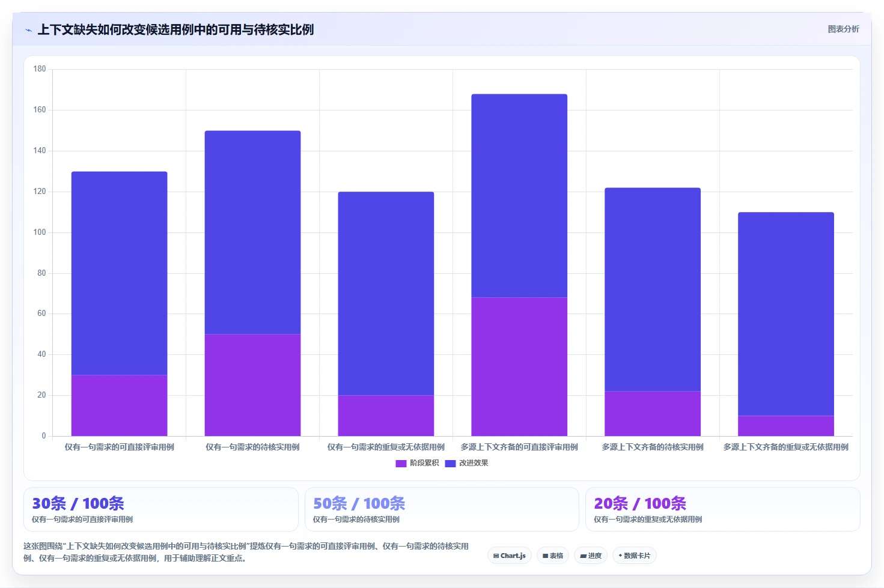
Task: Click blue segment of 仅有一句需求的重复或无依据用例 bar
Action: click(386, 294)
